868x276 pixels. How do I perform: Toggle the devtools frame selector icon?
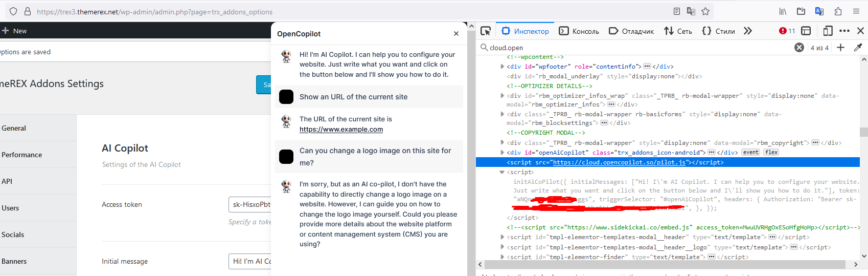(x=806, y=31)
